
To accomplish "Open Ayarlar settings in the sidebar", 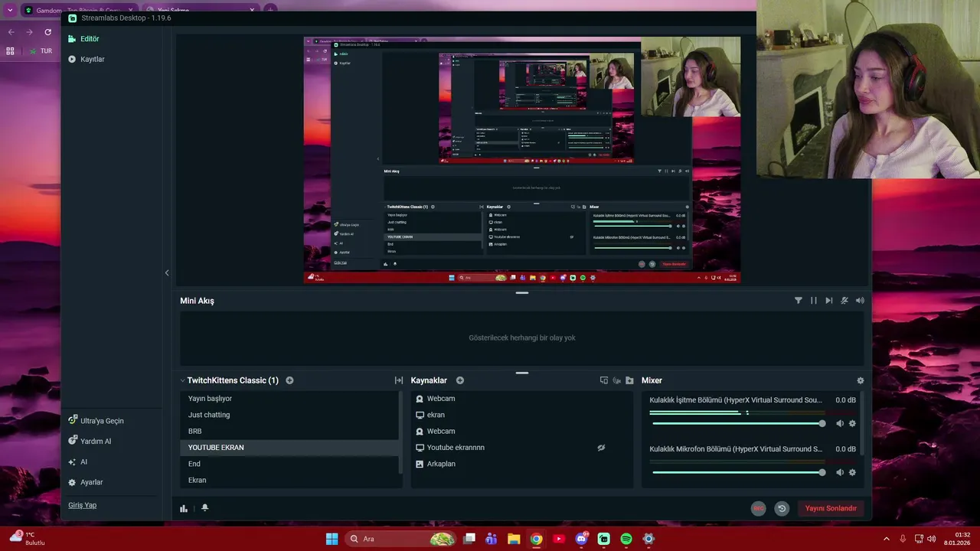I will (x=86, y=483).
